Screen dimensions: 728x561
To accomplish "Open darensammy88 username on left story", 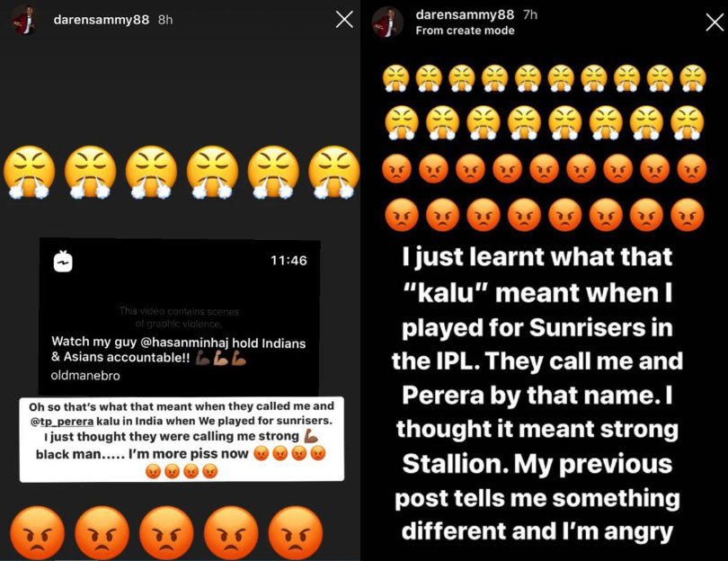I will (x=102, y=20).
